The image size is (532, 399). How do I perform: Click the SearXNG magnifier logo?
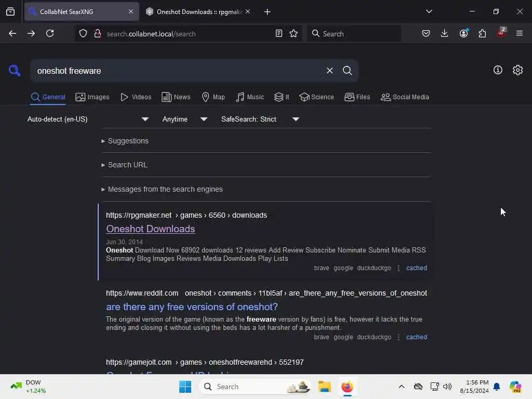(15, 71)
